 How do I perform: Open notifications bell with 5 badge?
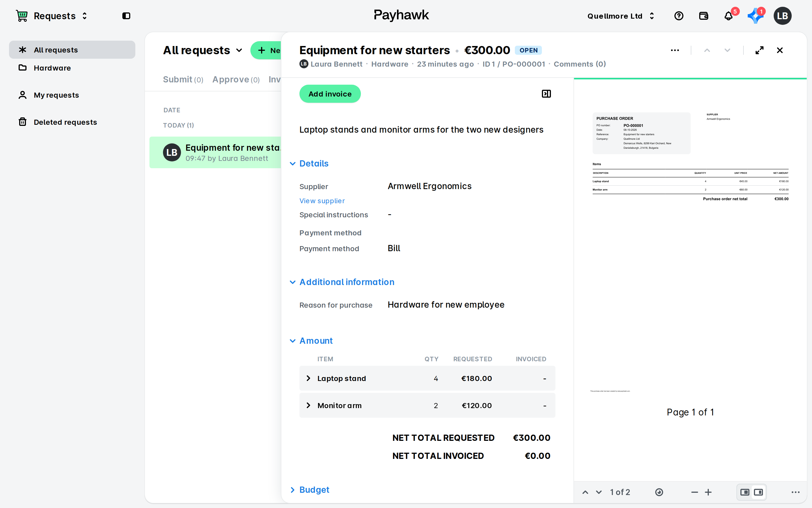point(729,16)
